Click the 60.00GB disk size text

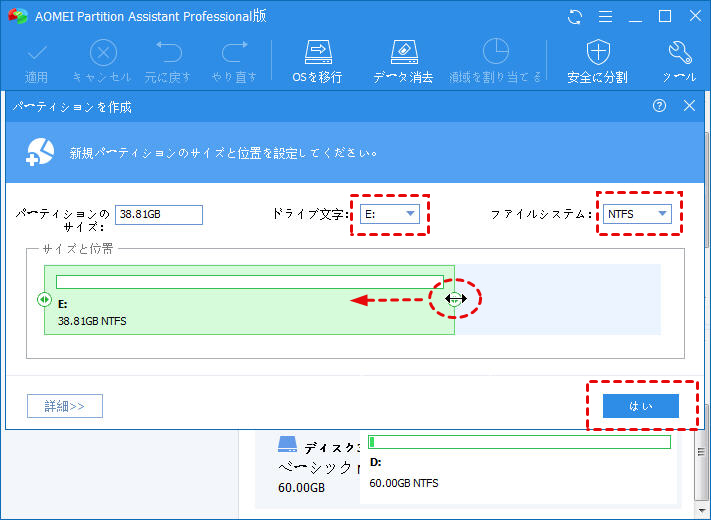coord(302,488)
